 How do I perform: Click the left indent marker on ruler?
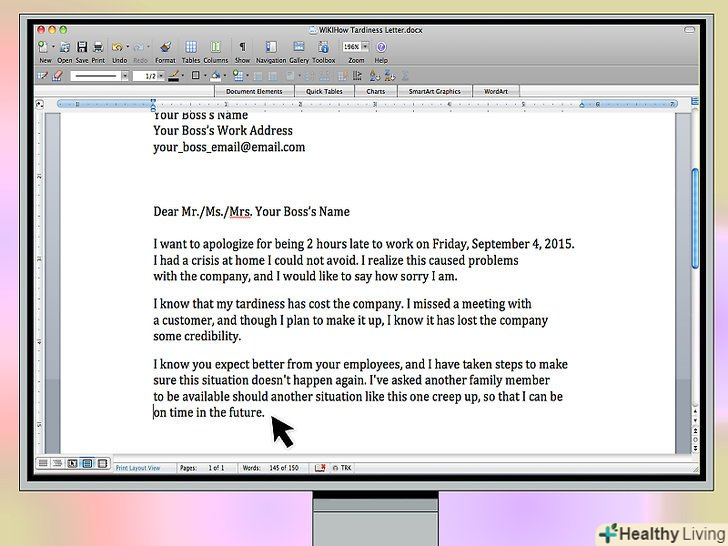(153, 108)
